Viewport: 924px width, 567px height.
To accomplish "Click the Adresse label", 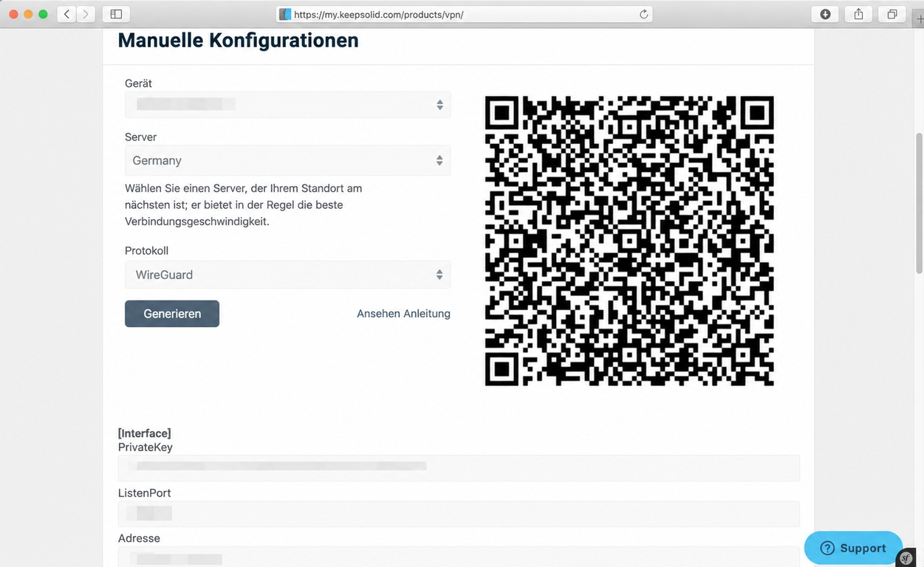I will click(x=139, y=538).
